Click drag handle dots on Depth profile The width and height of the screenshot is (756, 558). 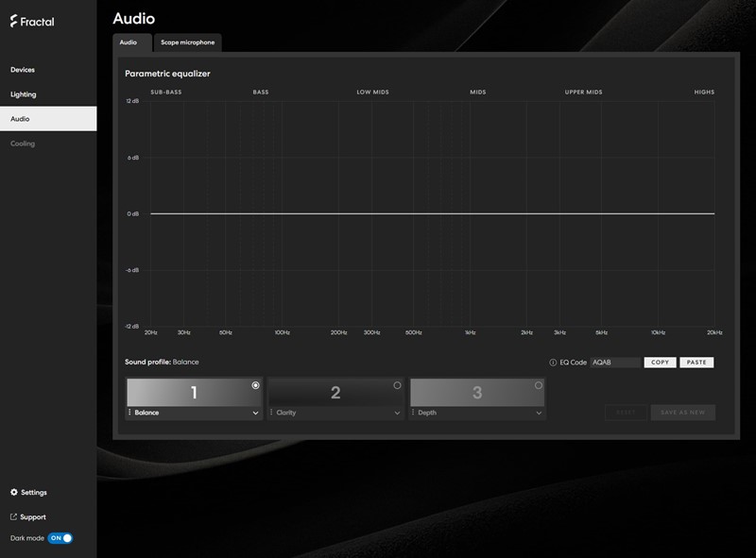click(413, 413)
